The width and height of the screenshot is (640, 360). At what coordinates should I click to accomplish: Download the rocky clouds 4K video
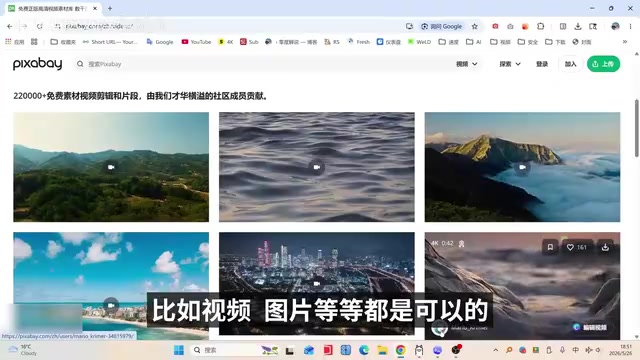[605, 247]
